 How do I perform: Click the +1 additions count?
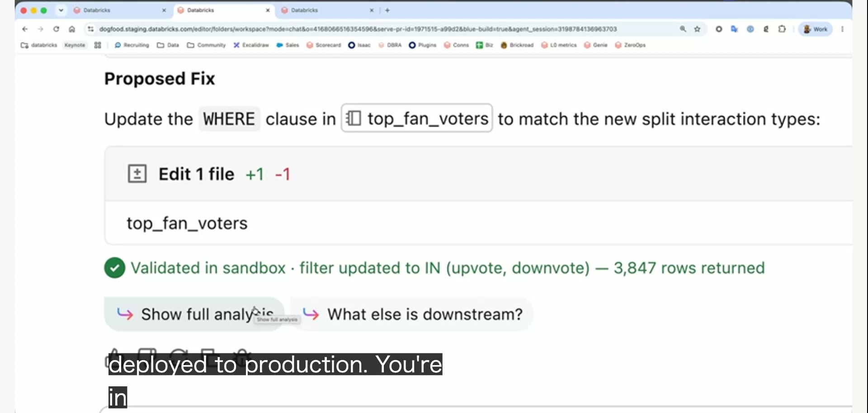(x=255, y=174)
